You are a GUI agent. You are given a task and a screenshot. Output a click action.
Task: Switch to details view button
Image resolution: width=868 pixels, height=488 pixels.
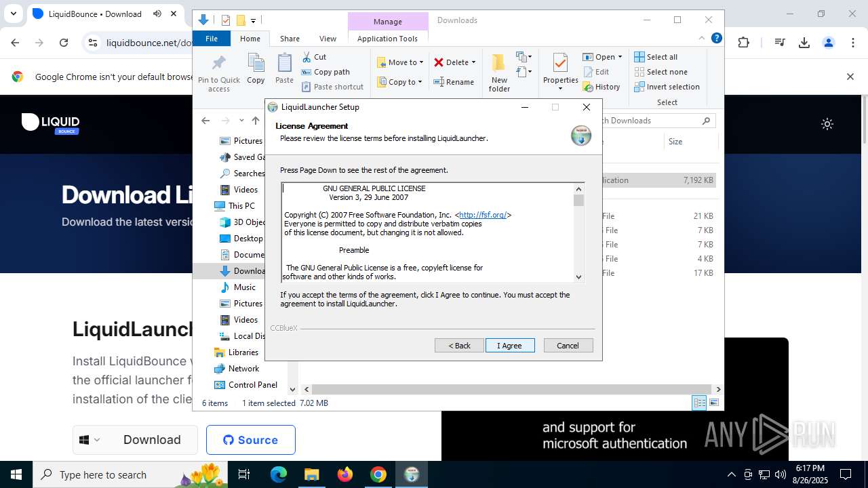[x=699, y=403]
